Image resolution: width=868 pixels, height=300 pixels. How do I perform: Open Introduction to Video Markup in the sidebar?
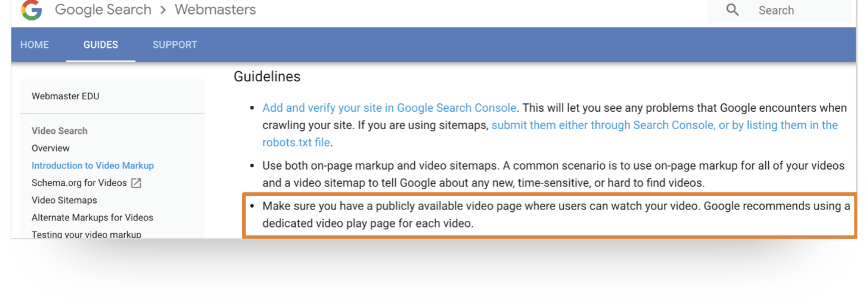click(93, 166)
